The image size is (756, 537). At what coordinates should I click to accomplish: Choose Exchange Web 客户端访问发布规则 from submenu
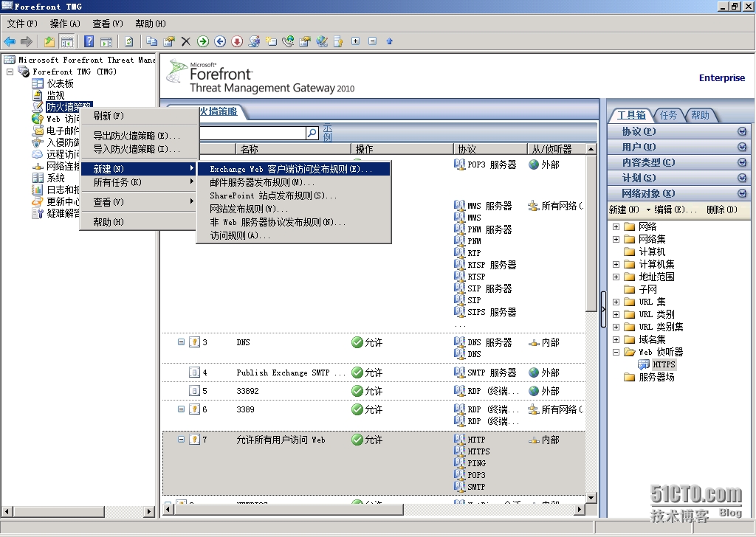pyautogui.click(x=290, y=169)
